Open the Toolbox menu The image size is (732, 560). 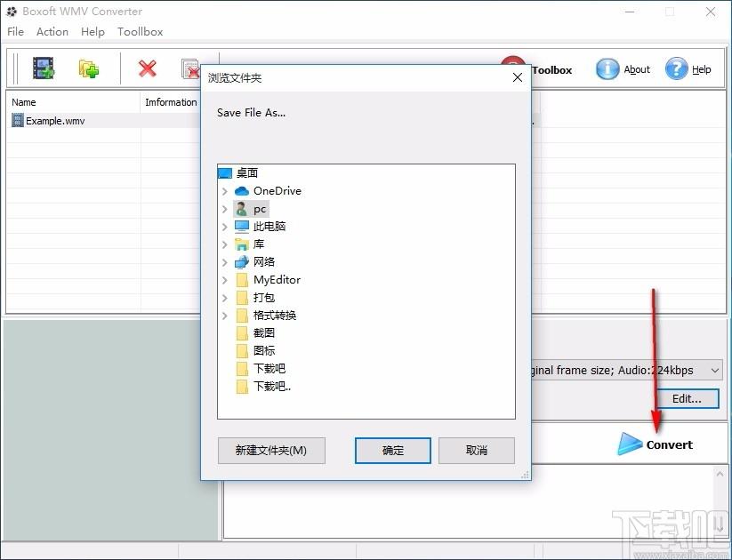[x=140, y=32]
